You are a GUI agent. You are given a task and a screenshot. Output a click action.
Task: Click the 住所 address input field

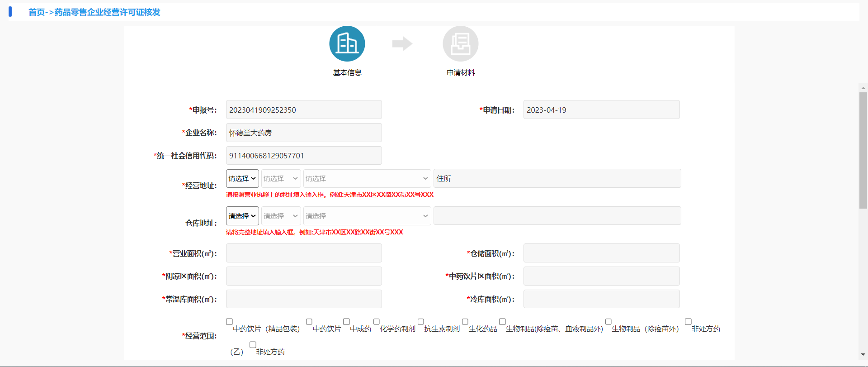click(557, 179)
